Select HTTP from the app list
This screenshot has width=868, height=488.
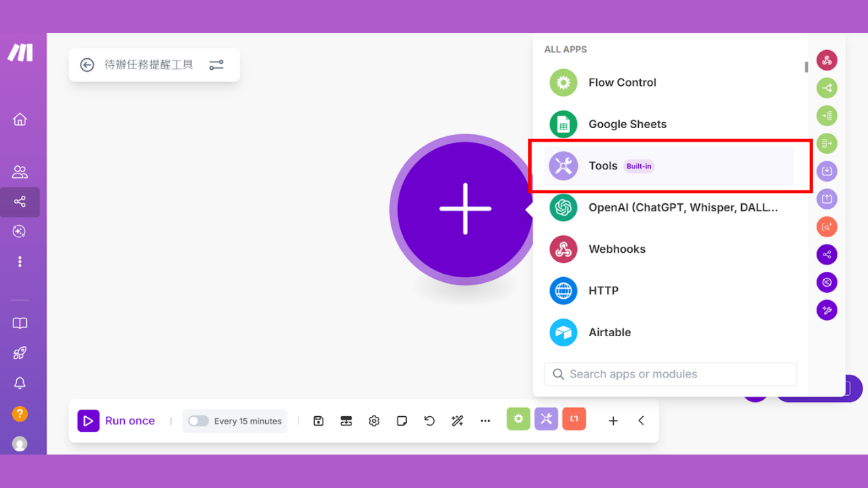pyautogui.click(x=669, y=291)
